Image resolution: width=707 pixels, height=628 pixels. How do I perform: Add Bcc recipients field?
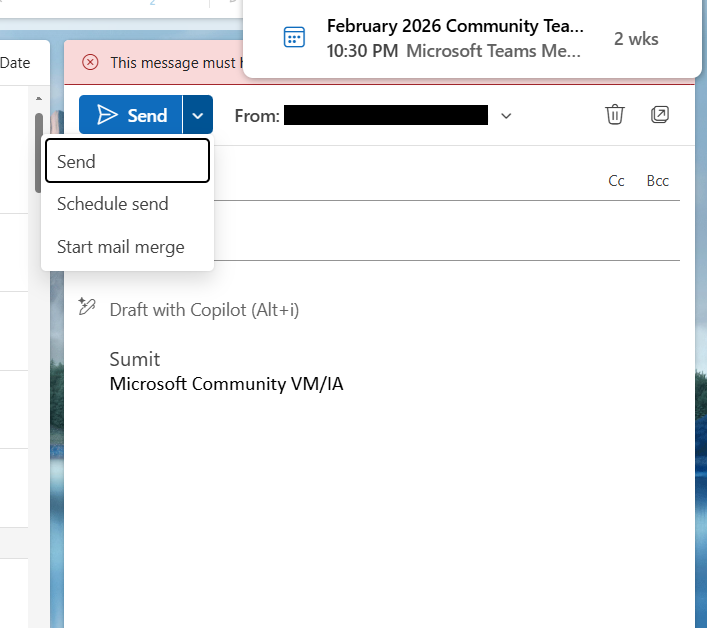[657, 181]
